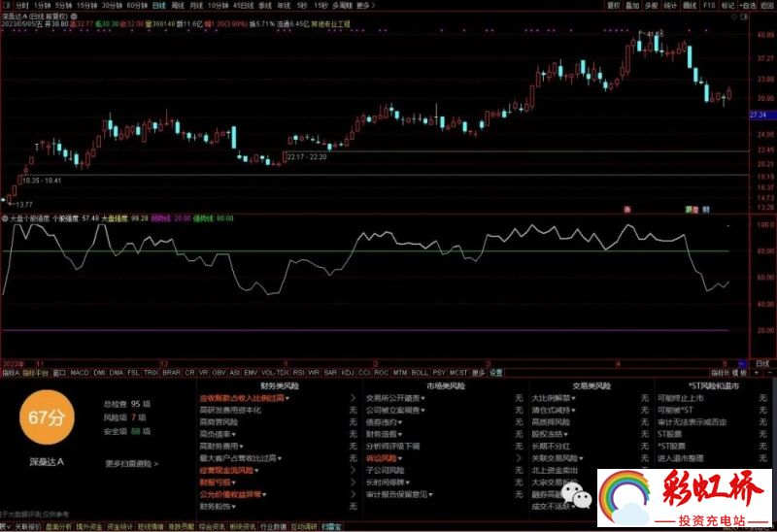The height and width of the screenshot is (532, 777).
Task: Click the 标记 mark button
Action: (727, 6)
